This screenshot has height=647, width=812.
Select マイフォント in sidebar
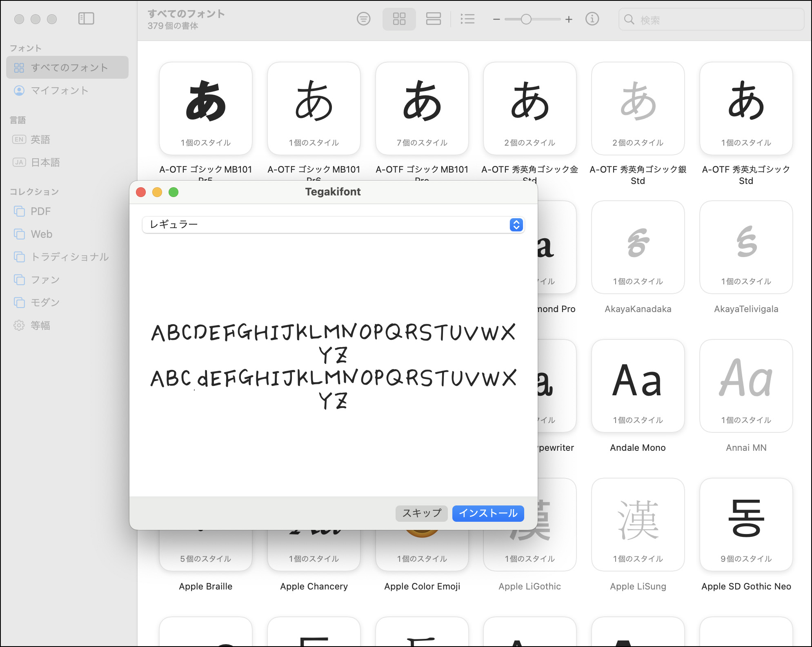click(x=60, y=91)
